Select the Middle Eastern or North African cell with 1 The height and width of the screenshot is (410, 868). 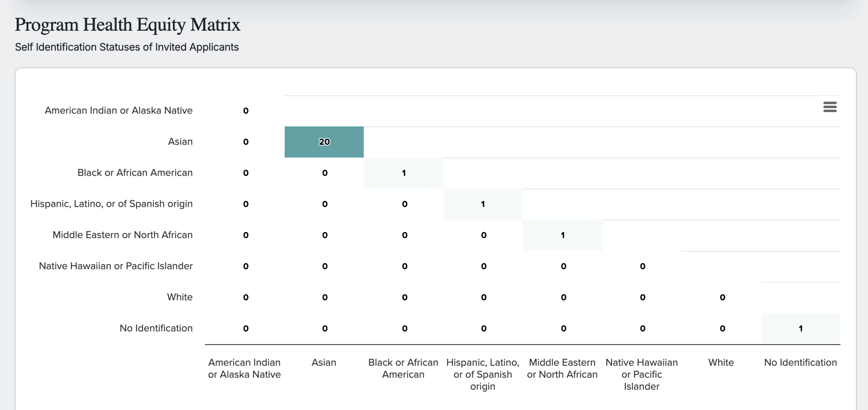[x=562, y=235]
